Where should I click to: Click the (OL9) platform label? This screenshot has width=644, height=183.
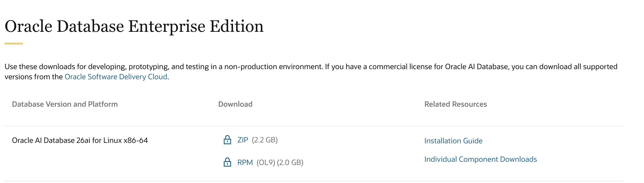266,162
